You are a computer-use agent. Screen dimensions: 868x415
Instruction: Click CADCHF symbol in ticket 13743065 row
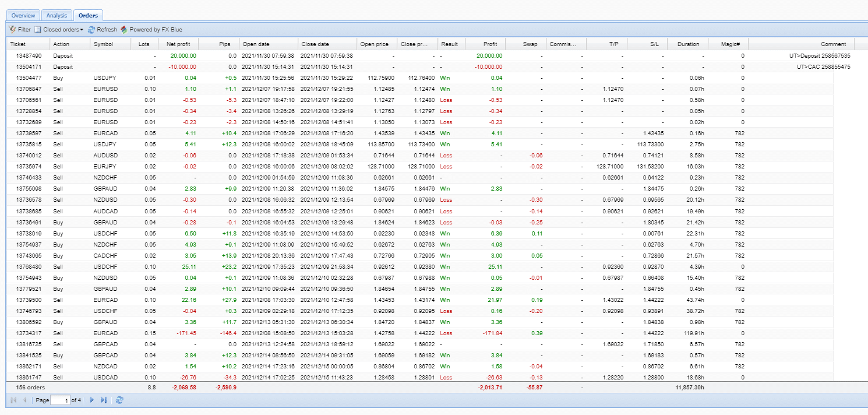[x=105, y=255]
